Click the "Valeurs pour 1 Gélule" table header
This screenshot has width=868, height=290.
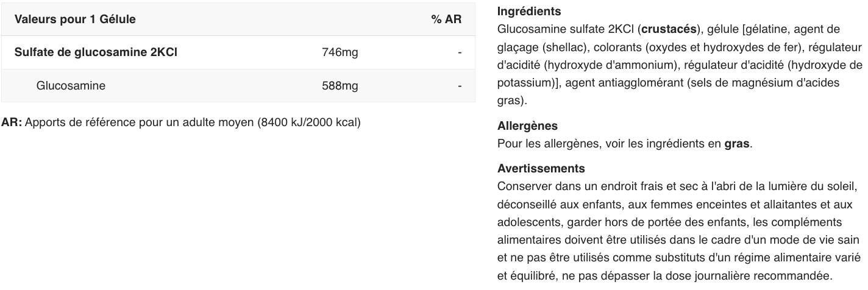(x=75, y=19)
